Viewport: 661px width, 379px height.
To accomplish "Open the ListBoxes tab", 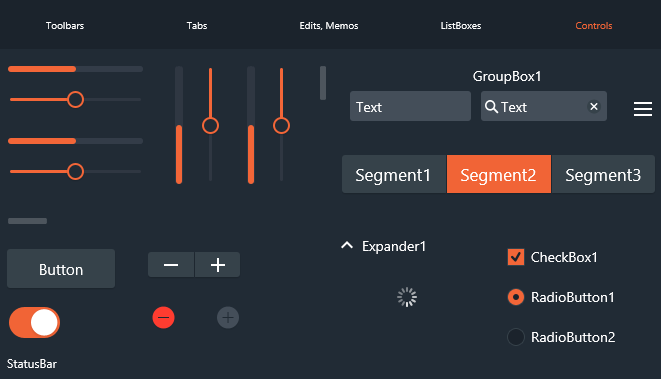I will click(x=461, y=26).
